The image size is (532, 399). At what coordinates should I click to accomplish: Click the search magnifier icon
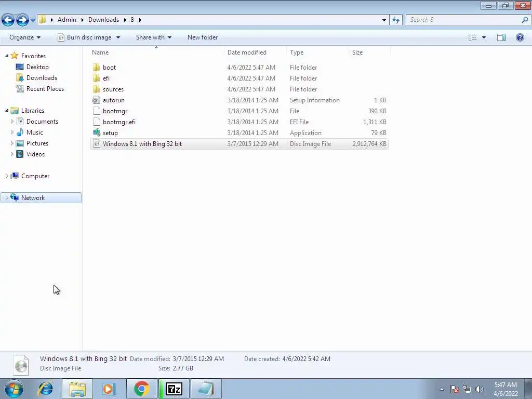(x=525, y=20)
